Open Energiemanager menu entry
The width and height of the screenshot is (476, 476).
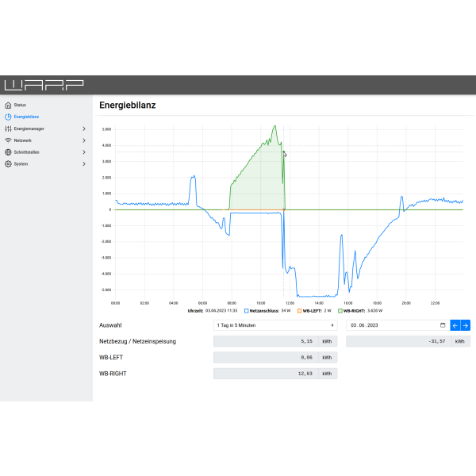tap(29, 129)
